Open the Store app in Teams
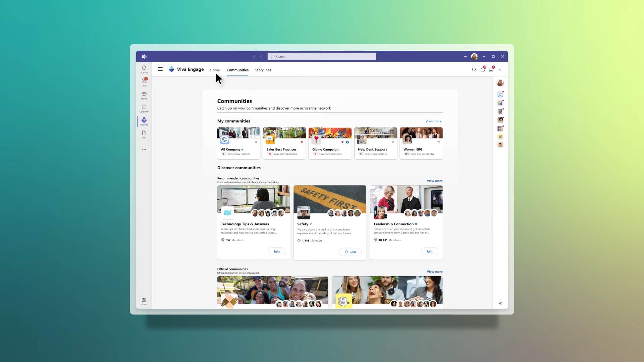644x362 pixels. point(144,300)
